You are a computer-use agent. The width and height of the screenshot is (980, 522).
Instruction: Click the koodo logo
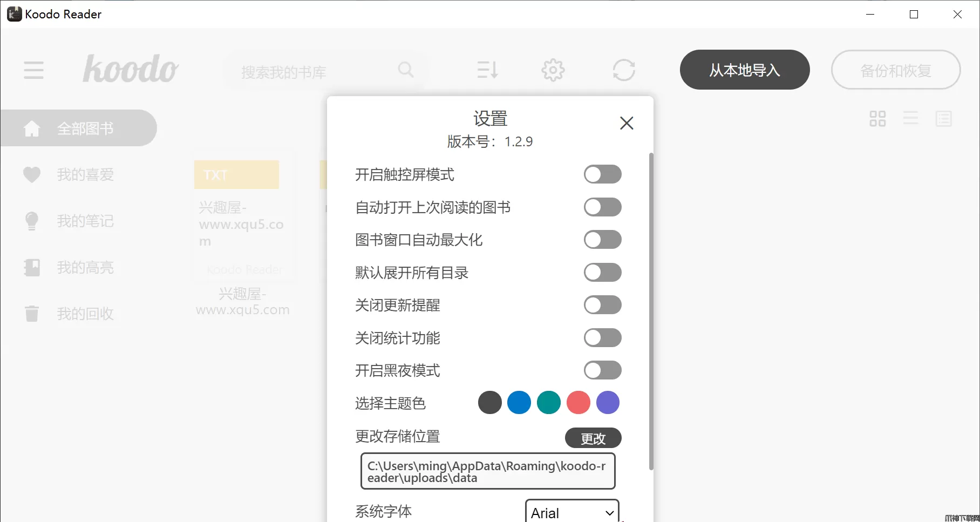130,69
